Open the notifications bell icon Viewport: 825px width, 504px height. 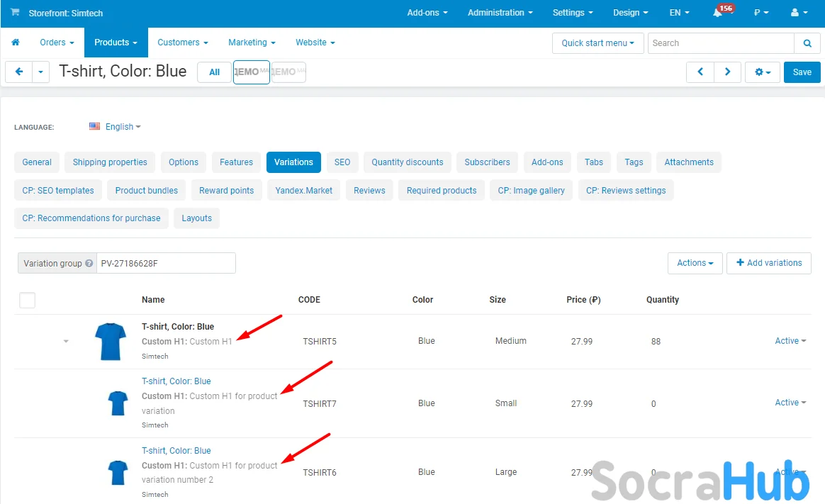(718, 13)
